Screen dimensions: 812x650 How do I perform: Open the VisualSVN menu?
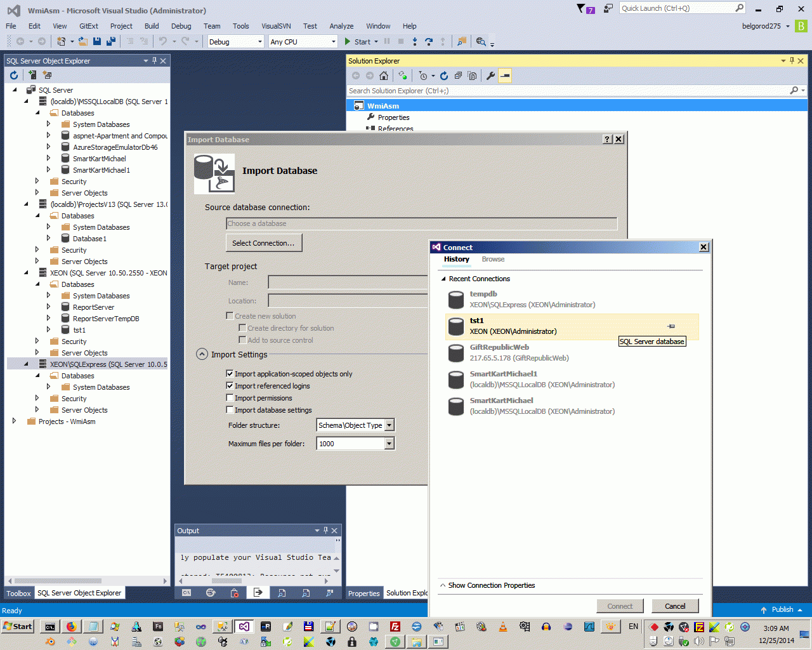click(x=276, y=26)
